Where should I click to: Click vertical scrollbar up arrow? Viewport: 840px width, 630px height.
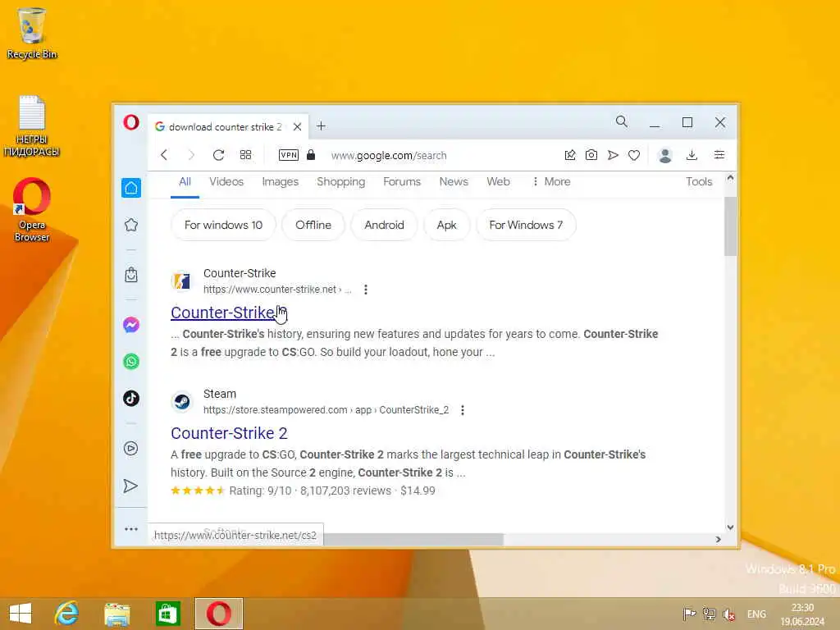[730, 178]
